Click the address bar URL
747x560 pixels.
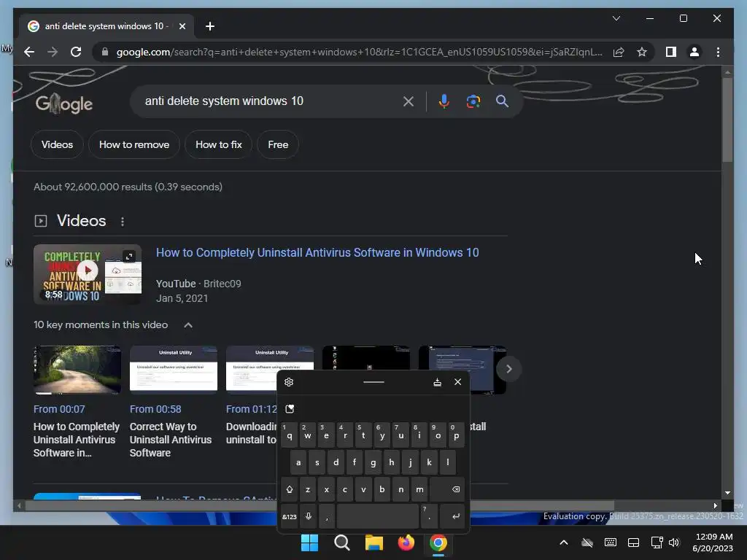(359, 52)
